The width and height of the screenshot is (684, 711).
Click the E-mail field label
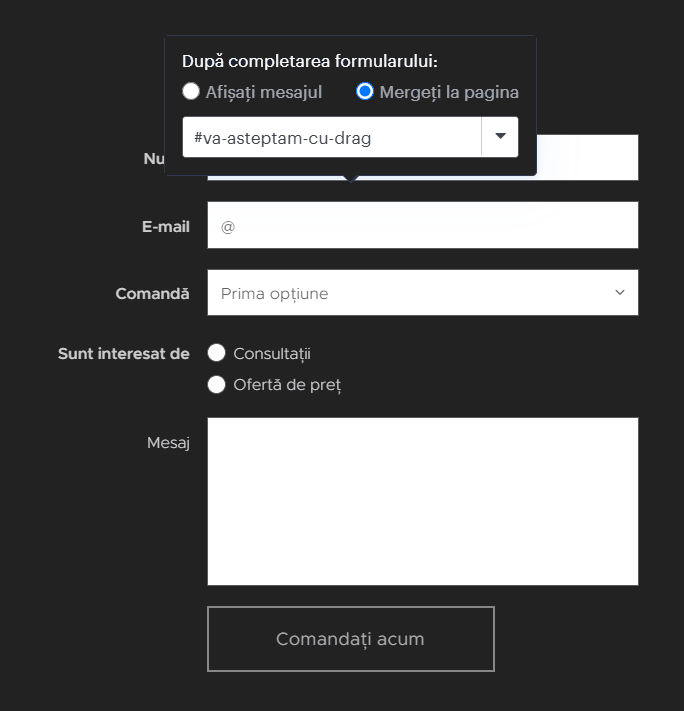(x=166, y=226)
